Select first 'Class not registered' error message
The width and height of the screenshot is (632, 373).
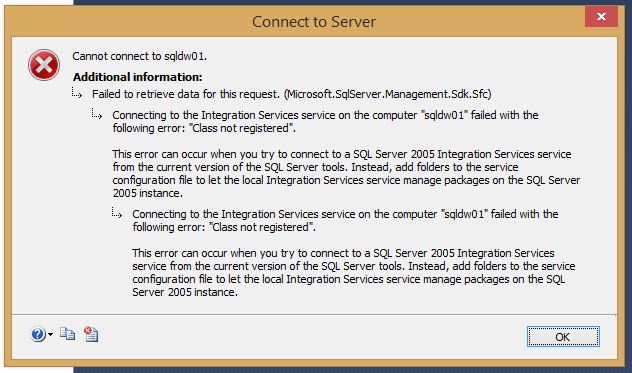pyautogui.click(x=325, y=121)
